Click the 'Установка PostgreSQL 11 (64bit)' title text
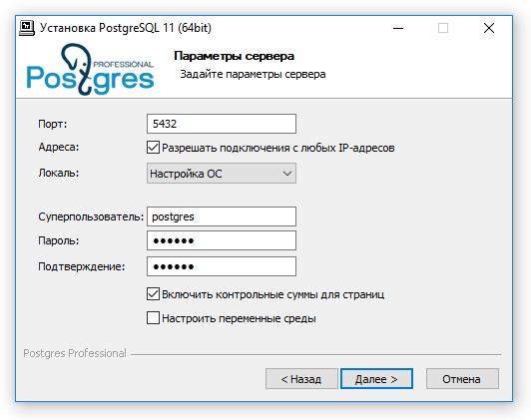The height and width of the screenshot is (420, 531). (x=126, y=28)
